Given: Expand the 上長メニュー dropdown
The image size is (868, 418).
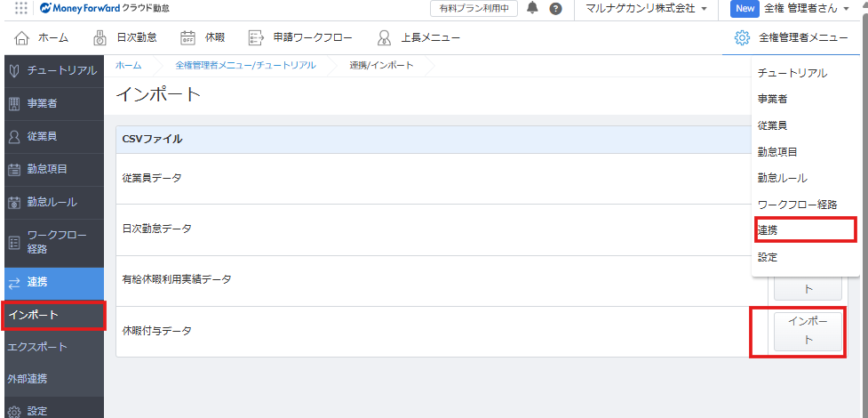Looking at the screenshot, I should tap(418, 37).
